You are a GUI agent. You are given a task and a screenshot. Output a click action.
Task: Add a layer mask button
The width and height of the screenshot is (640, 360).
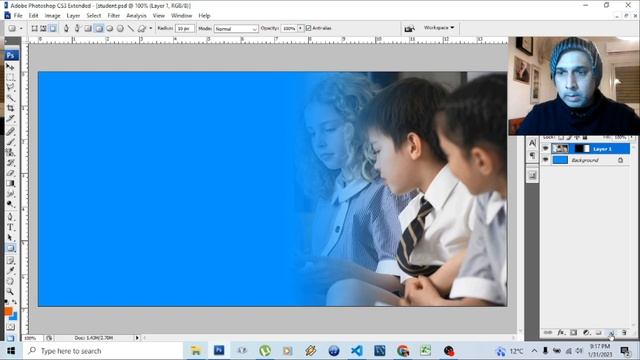tap(573, 333)
